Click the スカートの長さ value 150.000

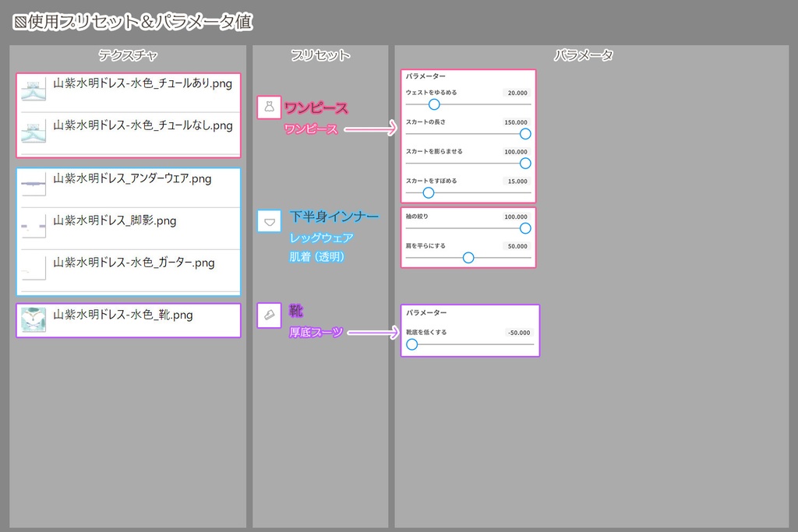(516, 122)
